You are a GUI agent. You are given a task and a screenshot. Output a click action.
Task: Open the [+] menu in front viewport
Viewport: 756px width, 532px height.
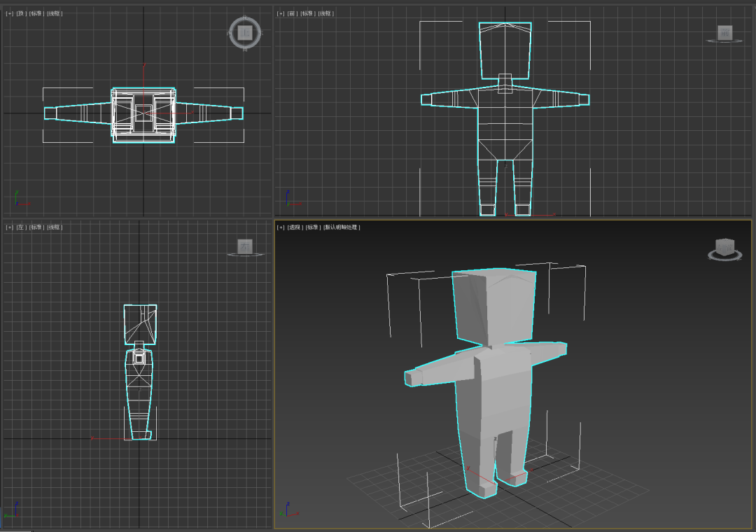(281, 13)
